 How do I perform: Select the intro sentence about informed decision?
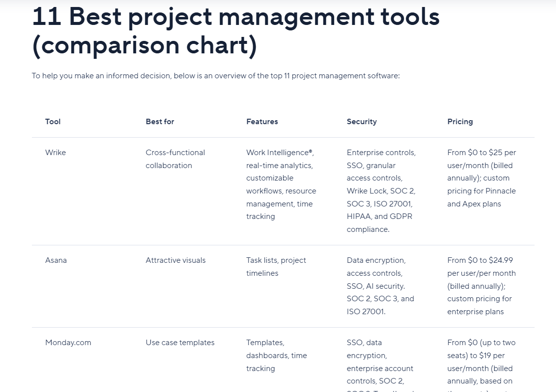click(215, 76)
